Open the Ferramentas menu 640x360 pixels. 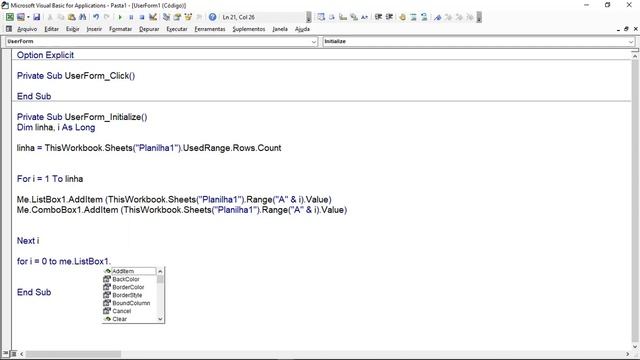[x=210, y=29]
